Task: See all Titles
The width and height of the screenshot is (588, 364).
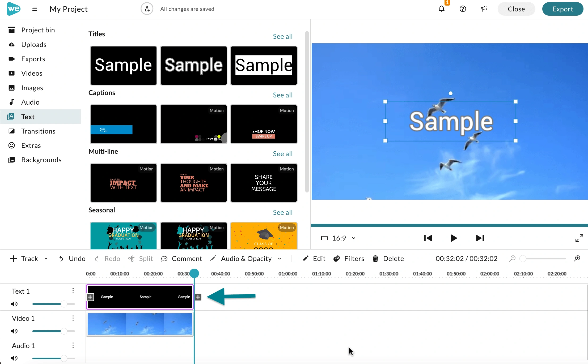Action: (283, 36)
